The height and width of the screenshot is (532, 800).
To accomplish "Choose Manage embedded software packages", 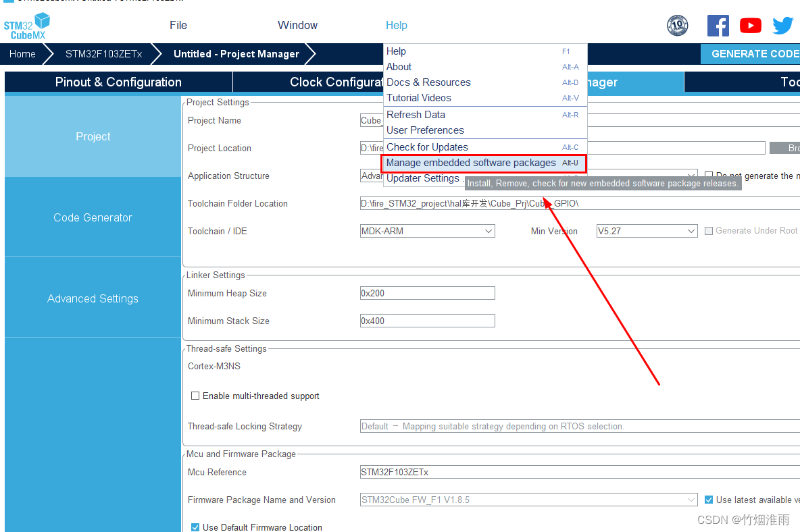I will pos(484,163).
